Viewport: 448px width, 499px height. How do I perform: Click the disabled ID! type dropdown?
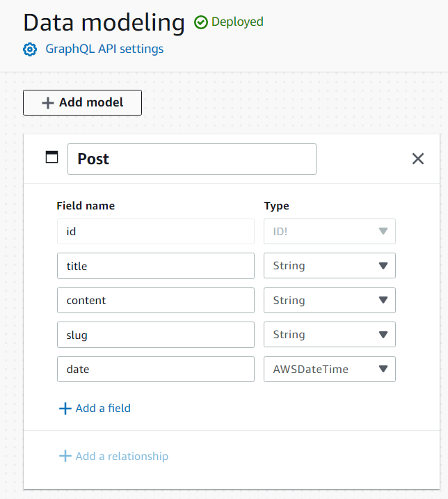[x=330, y=232]
